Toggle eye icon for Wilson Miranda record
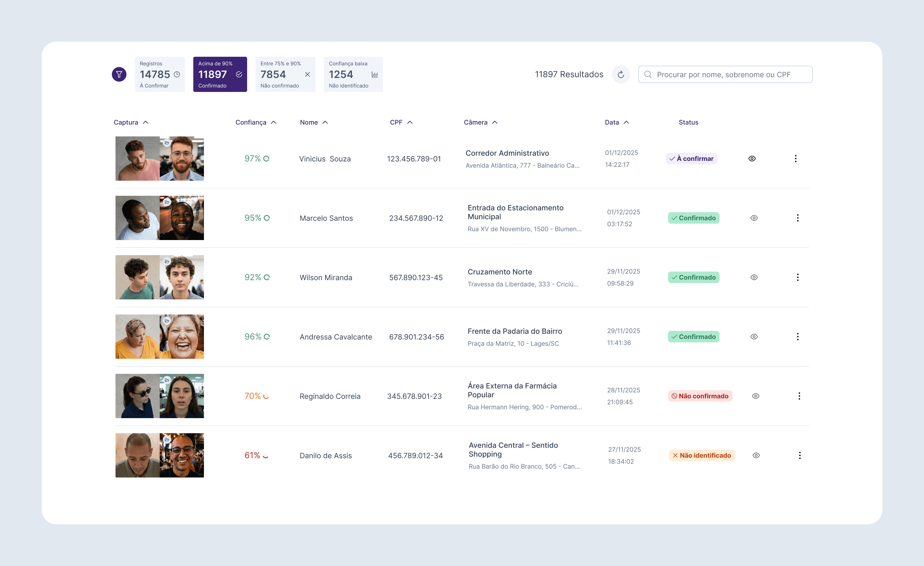Screen dimensions: 924x566 tap(754, 277)
